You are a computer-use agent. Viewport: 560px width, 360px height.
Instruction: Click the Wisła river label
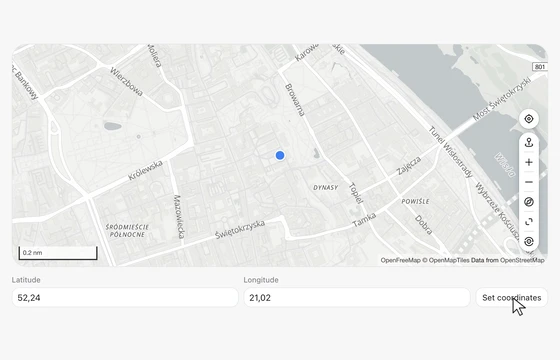point(505,165)
